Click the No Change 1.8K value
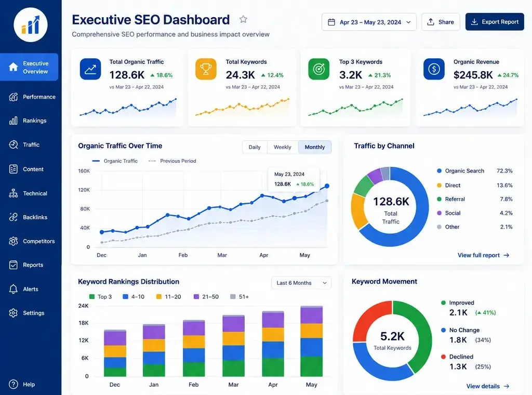 458,340
